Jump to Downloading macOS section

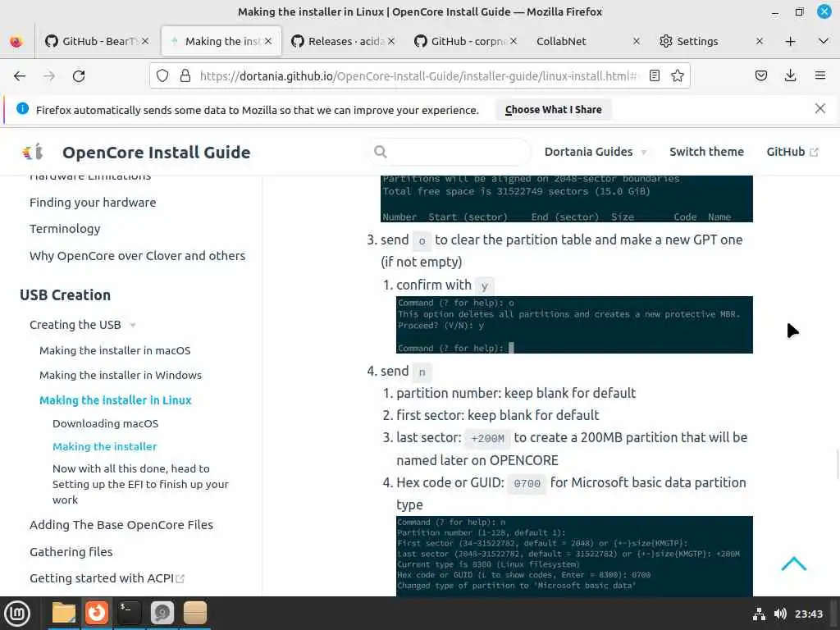pos(105,423)
